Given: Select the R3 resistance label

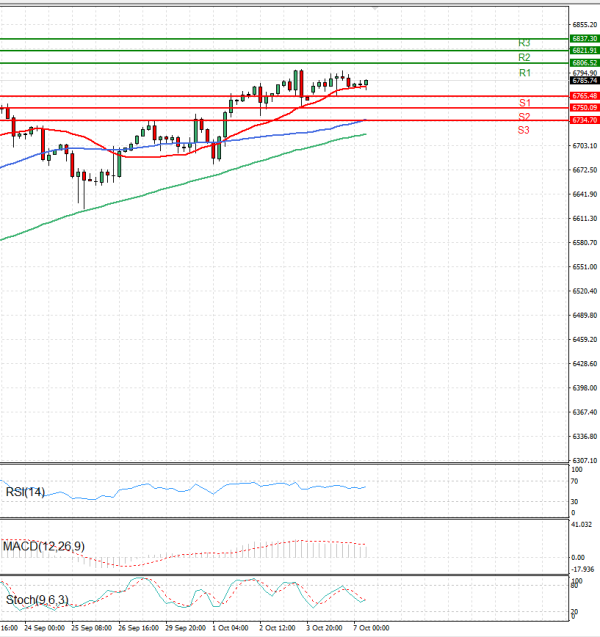Looking at the screenshot, I should 524,43.
